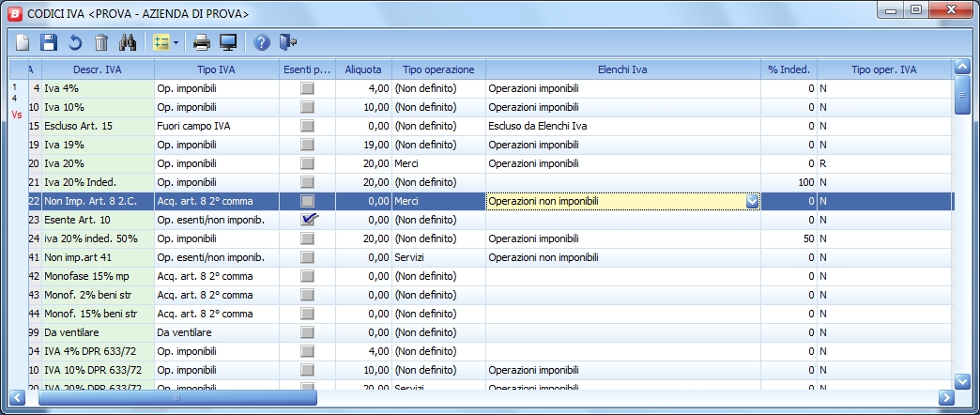This screenshot has width=980, height=415.
Task: Toggle Esenti checkbox for Iva 10%
Action: click(x=308, y=107)
